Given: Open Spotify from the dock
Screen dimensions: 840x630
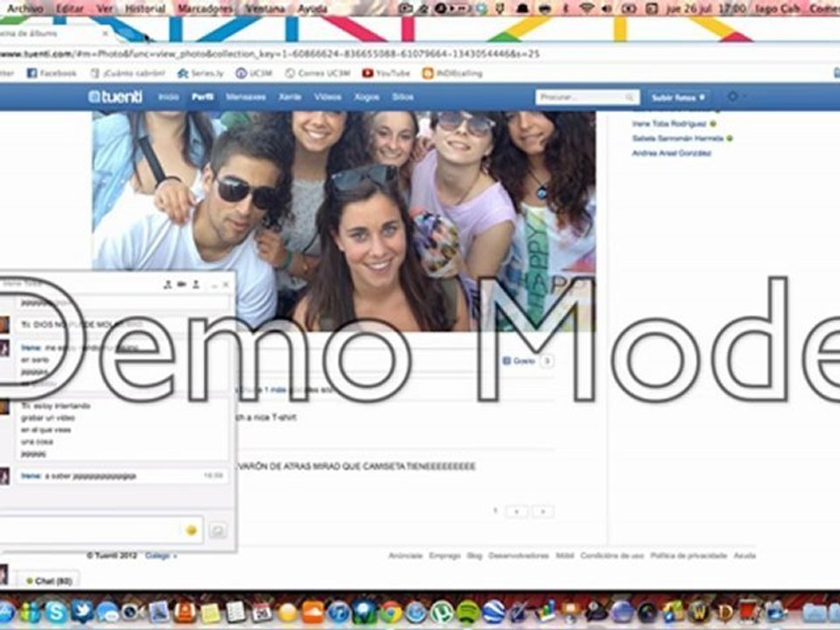Looking at the screenshot, I should [x=467, y=612].
